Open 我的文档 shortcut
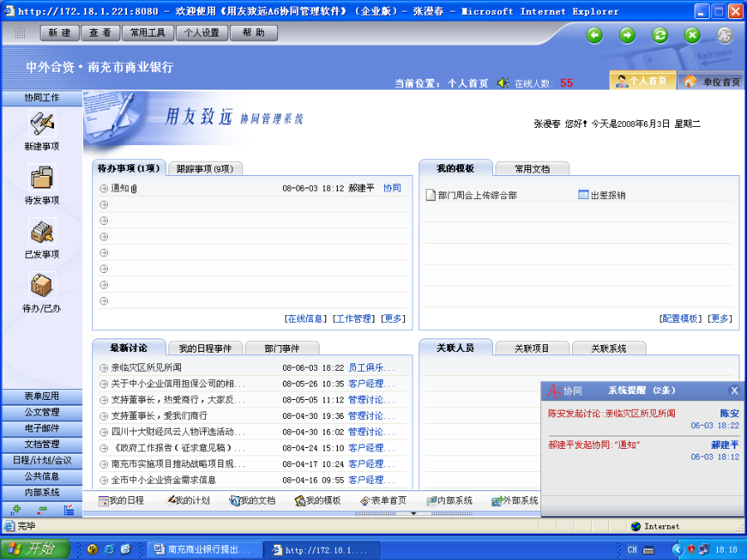Viewport: 747px width, 560px height. click(252, 500)
